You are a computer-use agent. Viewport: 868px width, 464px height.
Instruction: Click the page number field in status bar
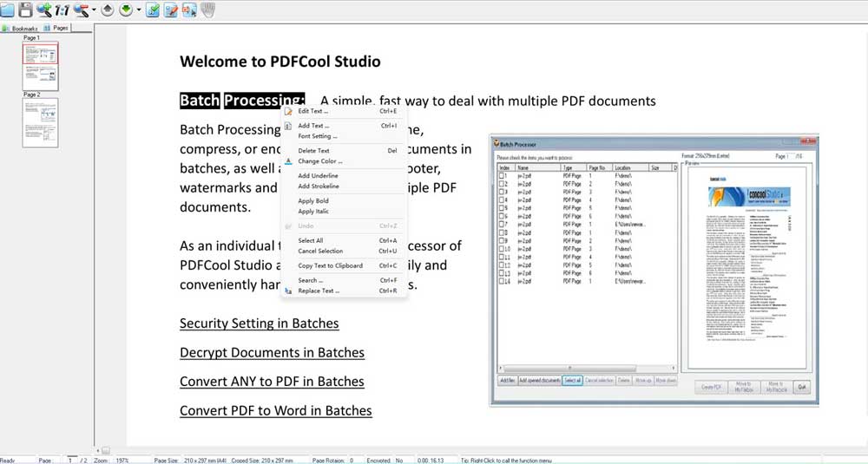click(x=72, y=461)
